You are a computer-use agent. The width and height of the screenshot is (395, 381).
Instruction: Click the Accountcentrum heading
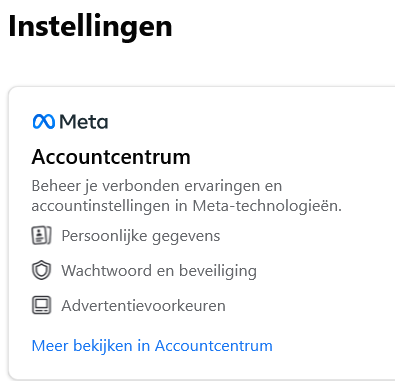(x=111, y=157)
